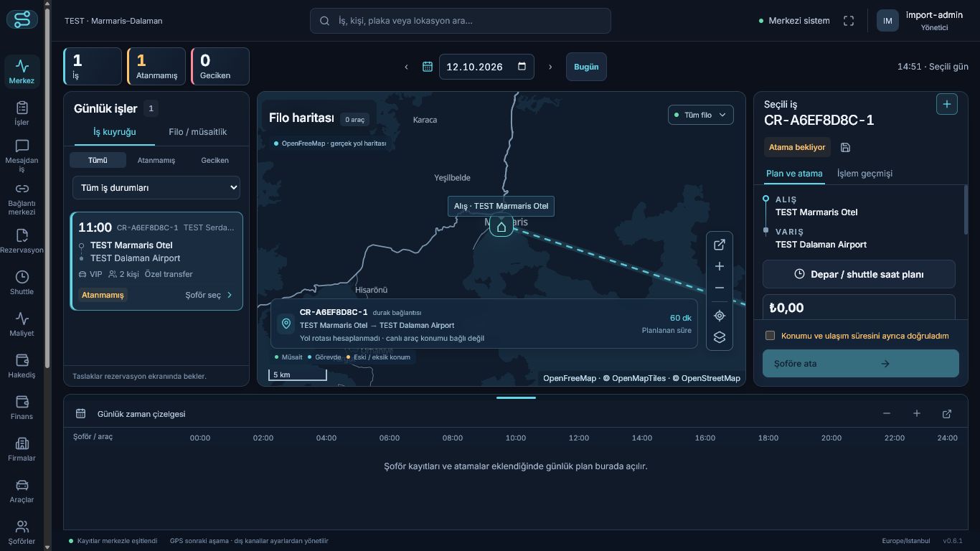Viewport: 980px width, 551px height.
Task: Open Firmalar in the sidebar
Action: [x=22, y=449]
